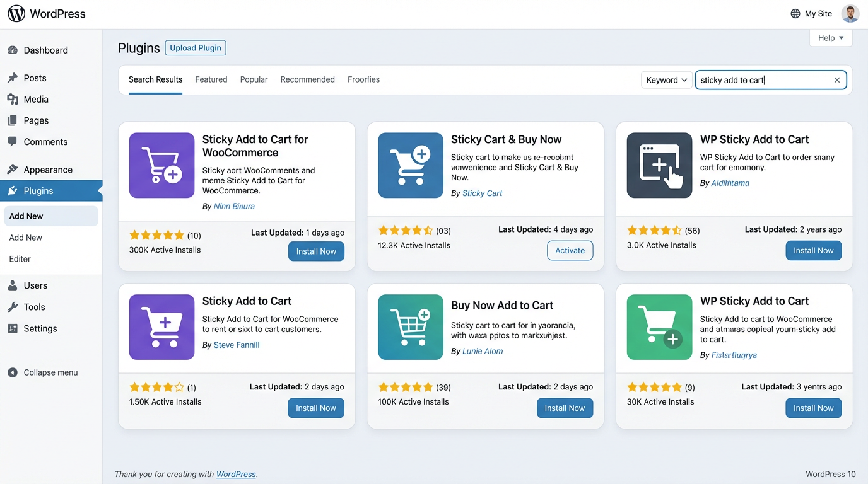This screenshot has width=868, height=484.
Task: Open the Help dropdown
Action: (830, 37)
